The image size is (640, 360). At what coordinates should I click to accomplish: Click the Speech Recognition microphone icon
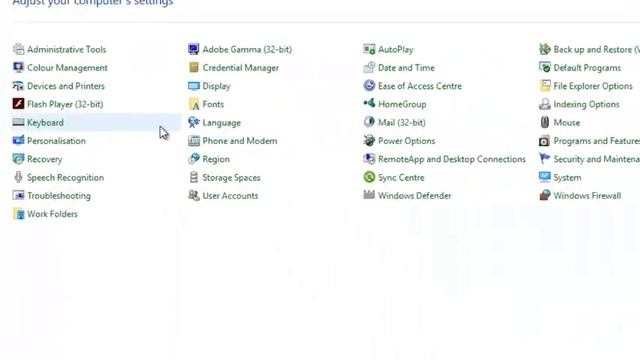(x=18, y=177)
